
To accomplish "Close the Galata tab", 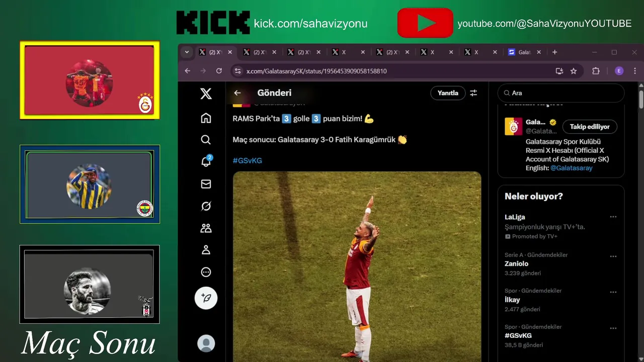I will [539, 52].
